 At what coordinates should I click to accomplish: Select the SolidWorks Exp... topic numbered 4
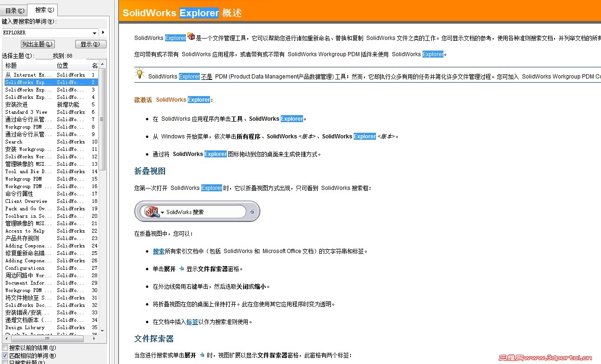[x=51, y=97]
